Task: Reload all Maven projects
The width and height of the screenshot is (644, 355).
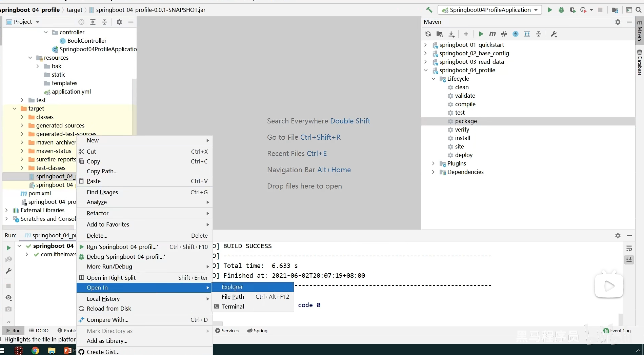Action: coord(428,34)
